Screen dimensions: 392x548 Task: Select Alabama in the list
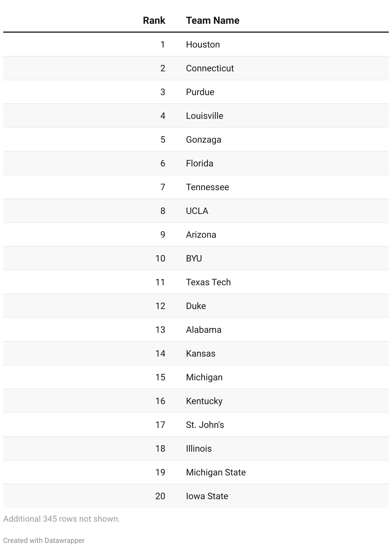click(203, 330)
